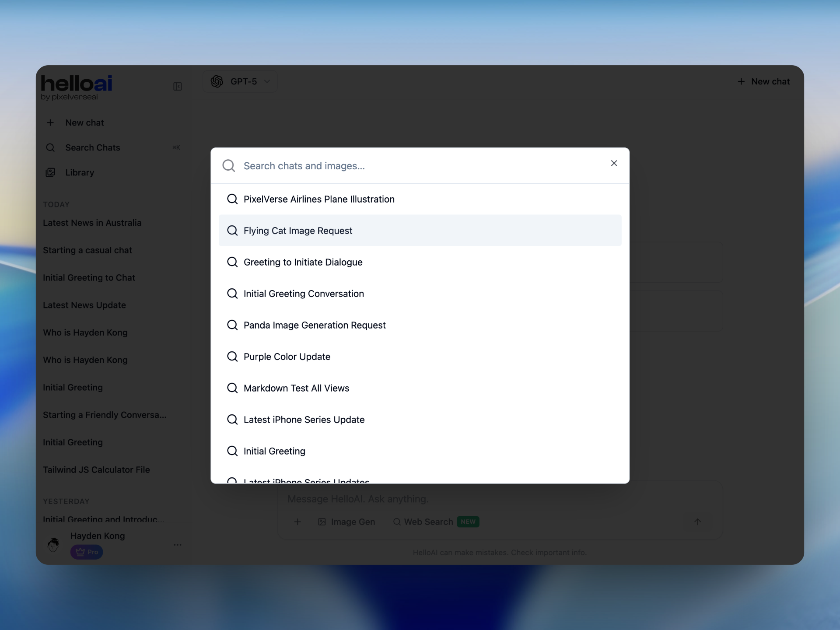Select Flying Cat Image Request result
Image resolution: width=840 pixels, height=630 pixels.
point(298,231)
